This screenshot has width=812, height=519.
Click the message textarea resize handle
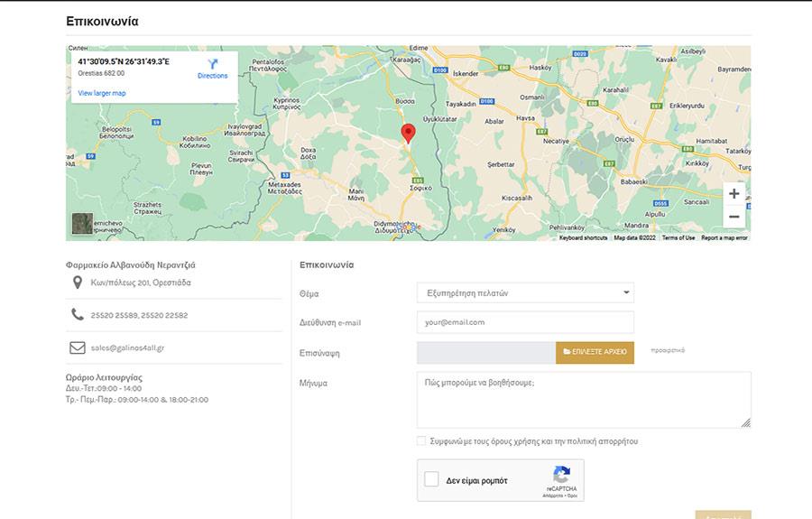point(746,422)
